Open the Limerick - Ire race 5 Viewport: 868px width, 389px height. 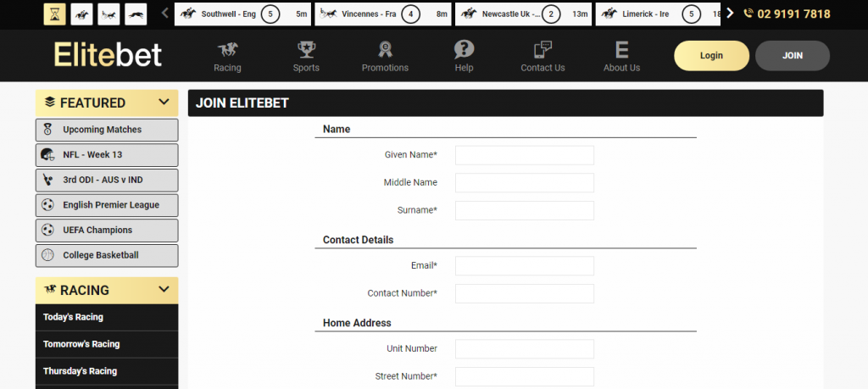[658, 14]
